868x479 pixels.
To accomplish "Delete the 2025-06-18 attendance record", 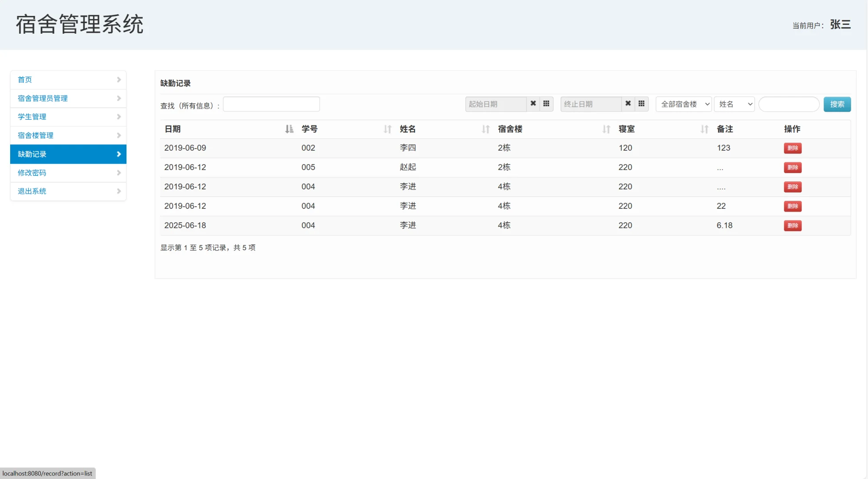I will tap(793, 225).
